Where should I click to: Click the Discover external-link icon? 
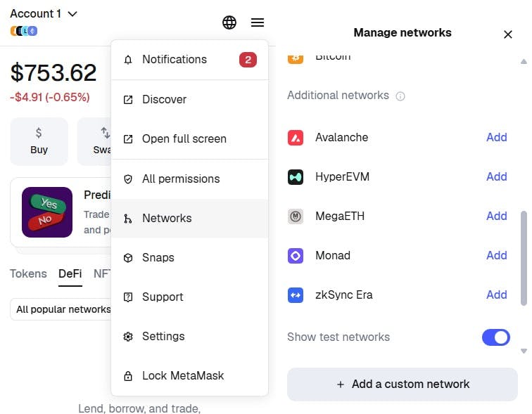128,100
